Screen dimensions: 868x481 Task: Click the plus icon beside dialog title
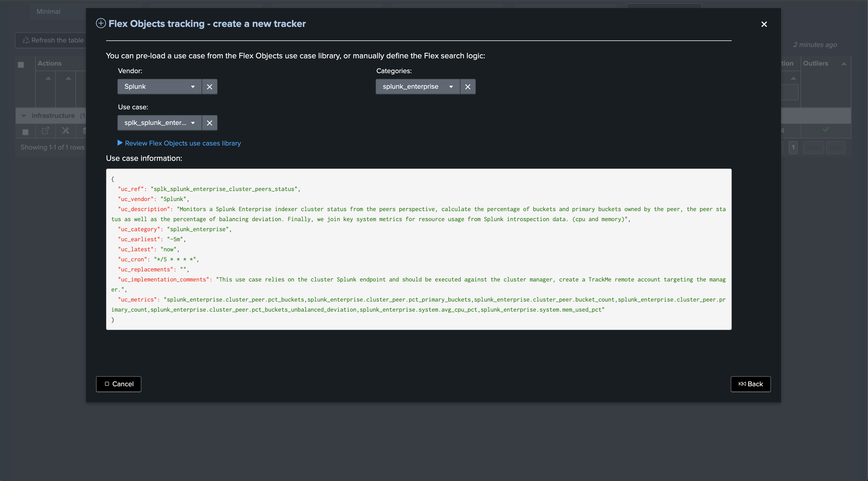(x=101, y=24)
